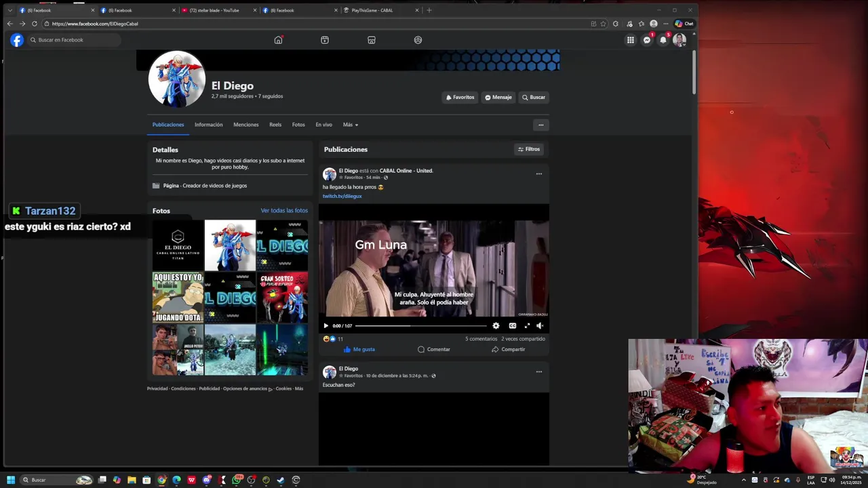Open the Windows Start button
The image size is (868, 488).
coord(10,480)
